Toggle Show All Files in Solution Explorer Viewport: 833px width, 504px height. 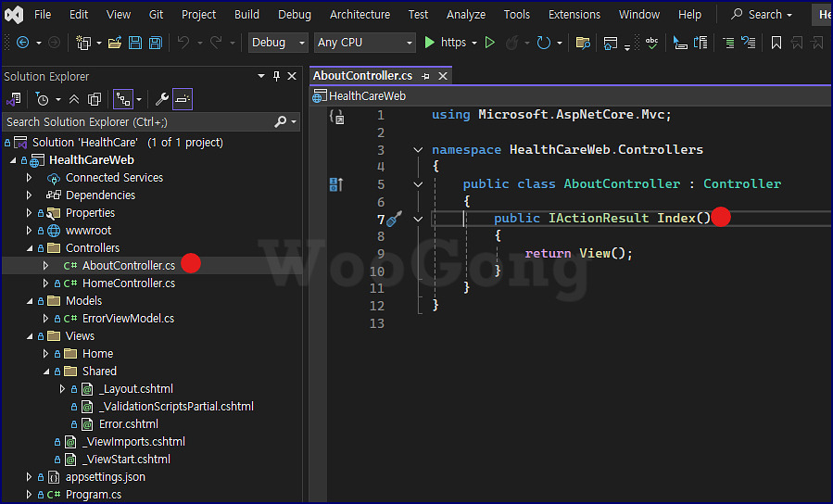click(x=94, y=99)
